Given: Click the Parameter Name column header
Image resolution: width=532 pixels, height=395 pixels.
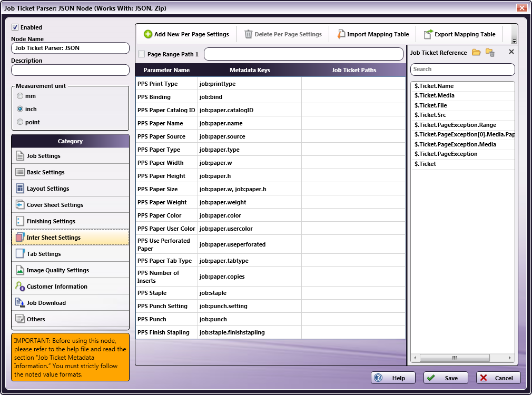Looking at the screenshot, I should pyautogui.click(x=166, y=70).
